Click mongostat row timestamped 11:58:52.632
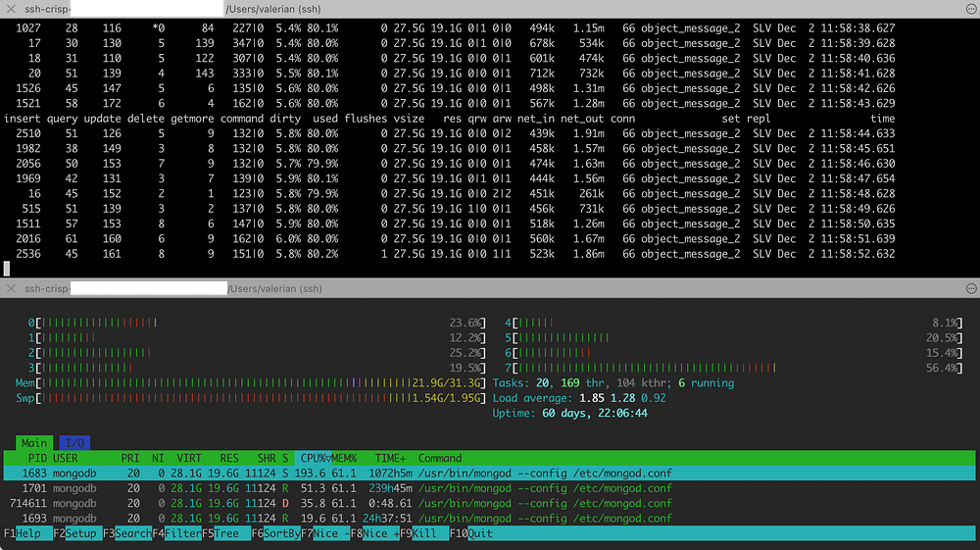The width and height of the screenshot is (980, 550). tap(450, 254)
